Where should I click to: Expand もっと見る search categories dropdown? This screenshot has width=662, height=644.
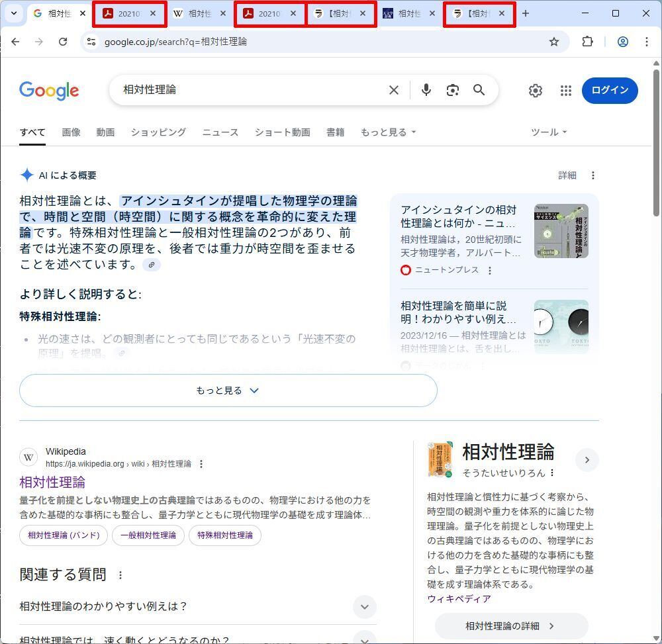tap(389, 132)
